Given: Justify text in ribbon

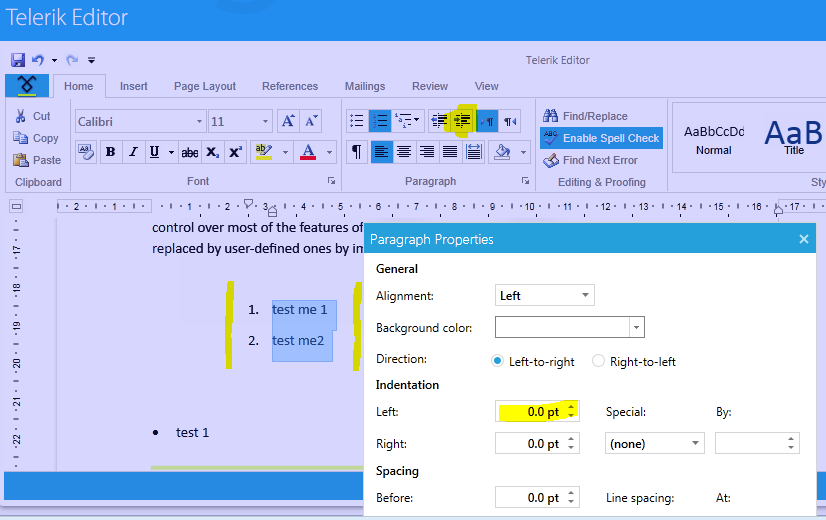Looking at the screenshot, I should (449, 152).
